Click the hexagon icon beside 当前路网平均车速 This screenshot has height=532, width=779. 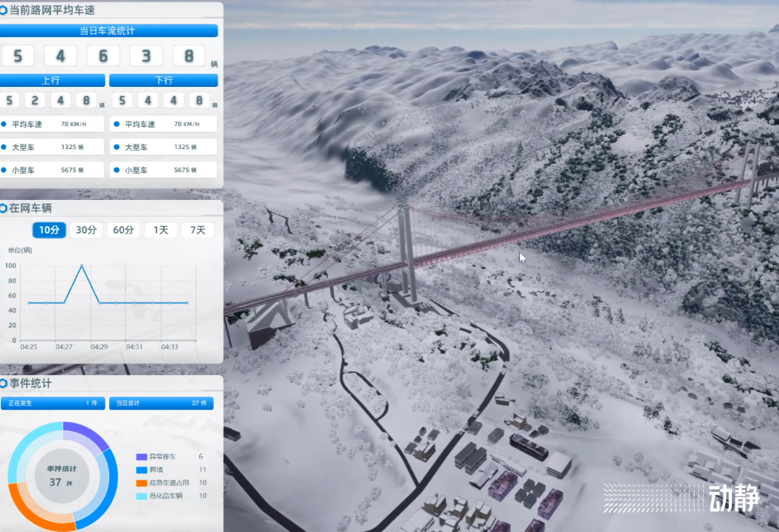coord(4,10)
